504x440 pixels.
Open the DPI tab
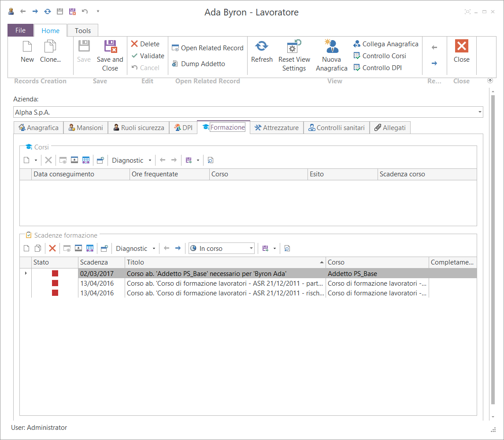[x=183, y=128]
